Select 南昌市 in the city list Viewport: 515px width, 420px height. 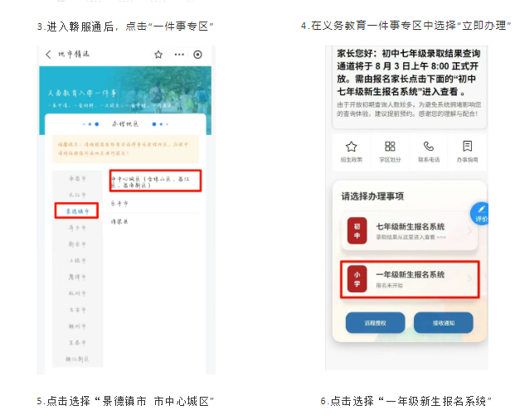[79, 178]
